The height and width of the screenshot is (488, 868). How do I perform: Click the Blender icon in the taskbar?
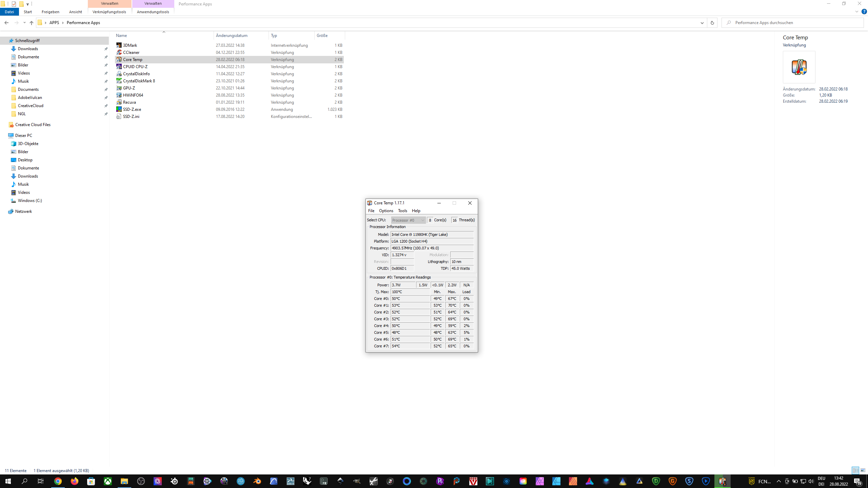click(257, 481)
